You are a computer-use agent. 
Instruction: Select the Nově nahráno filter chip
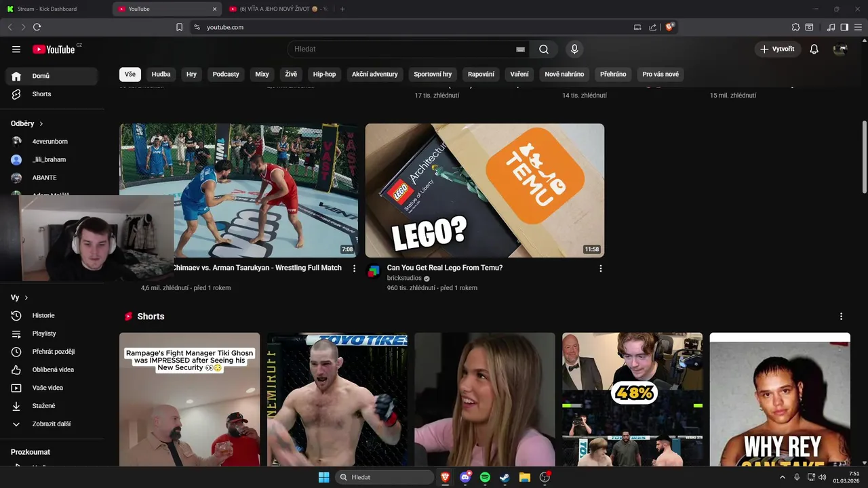point(564,75)
